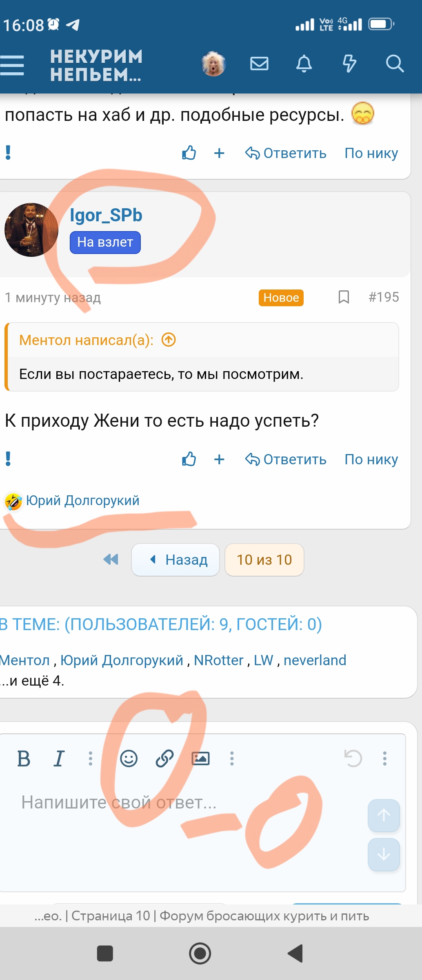Click Ментол написал(а) quote header
This screenshot has width=422, height=980.
(86, 340)
